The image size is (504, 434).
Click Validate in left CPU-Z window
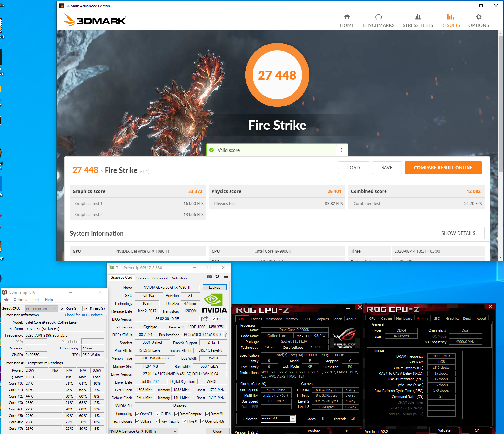click(314, 431)
